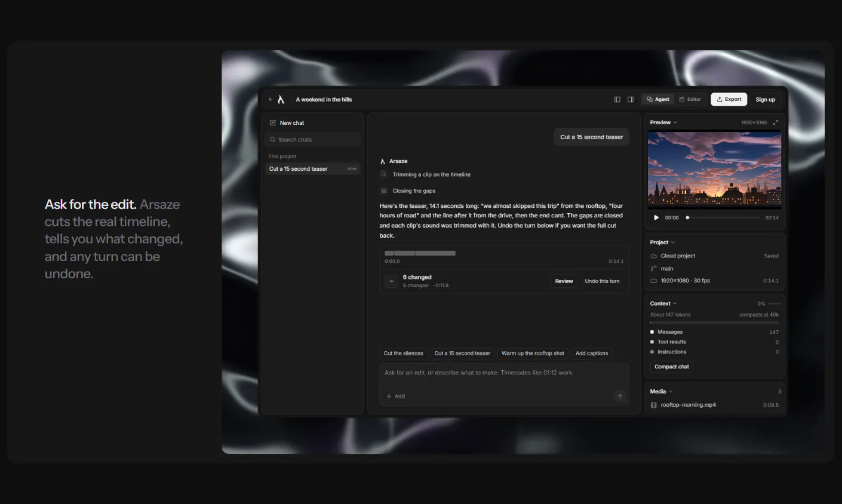Click the Review button
This screenshot has height=504, width=842.
(564, 281)
